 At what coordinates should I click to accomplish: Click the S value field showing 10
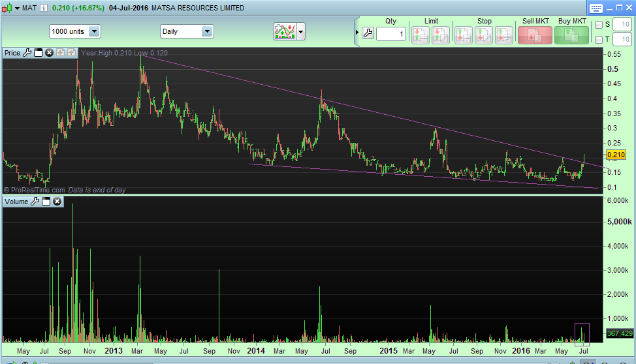[622, 24]
